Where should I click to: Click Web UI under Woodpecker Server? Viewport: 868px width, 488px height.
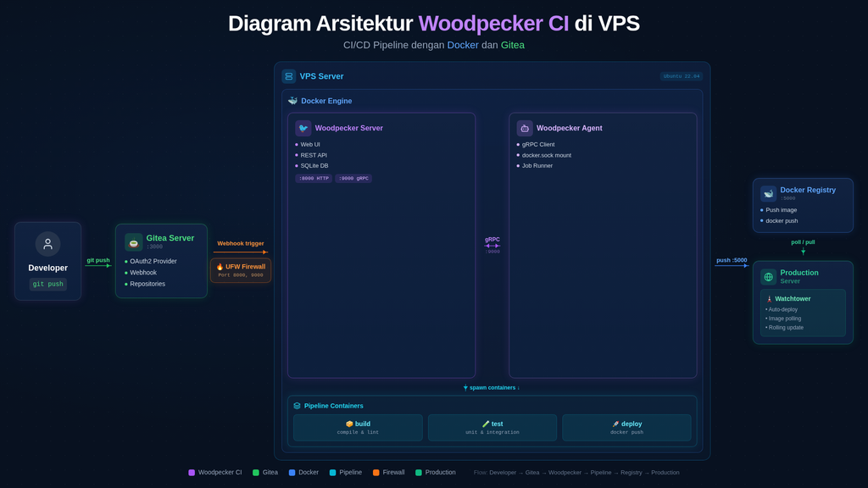(310, 144)
